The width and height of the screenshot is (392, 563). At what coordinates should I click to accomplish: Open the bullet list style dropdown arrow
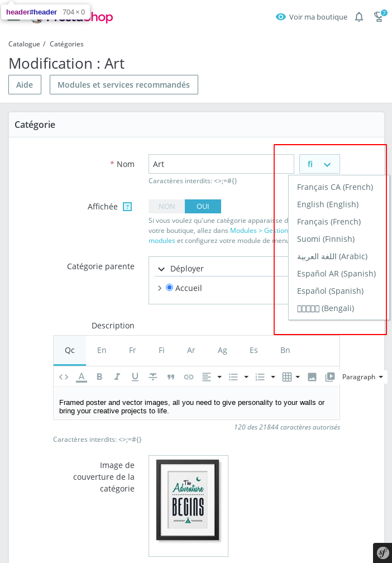pos(246,376)
